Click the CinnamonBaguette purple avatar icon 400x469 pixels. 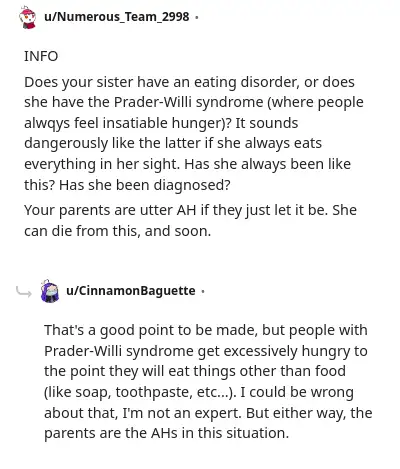coord(50,291)
